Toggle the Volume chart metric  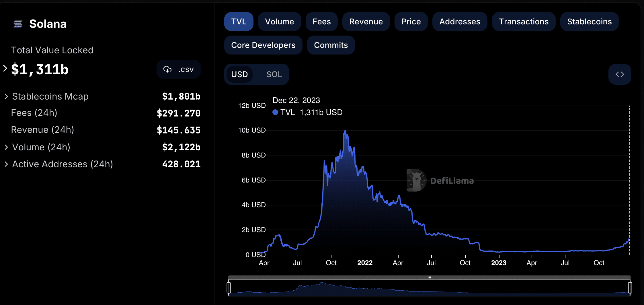coord(279,22)
